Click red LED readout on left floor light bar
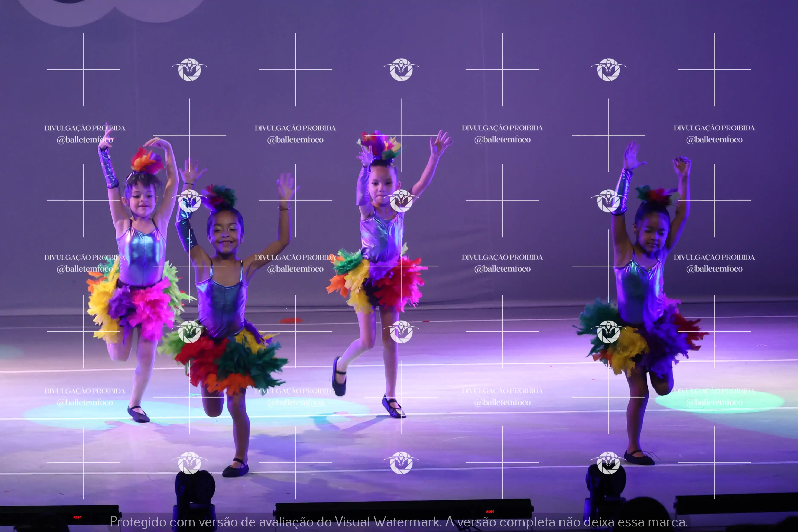This screenshot has width=798, height=532. [77, 518]
